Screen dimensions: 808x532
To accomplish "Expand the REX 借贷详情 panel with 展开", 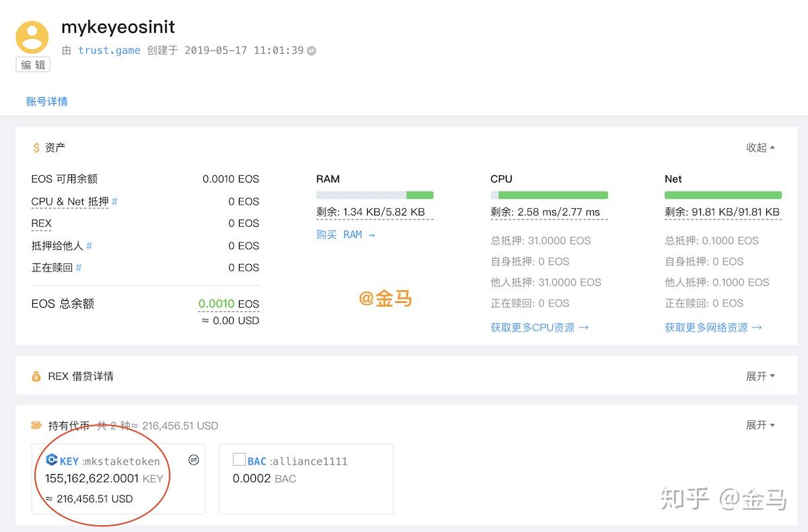I will (760, 376).
